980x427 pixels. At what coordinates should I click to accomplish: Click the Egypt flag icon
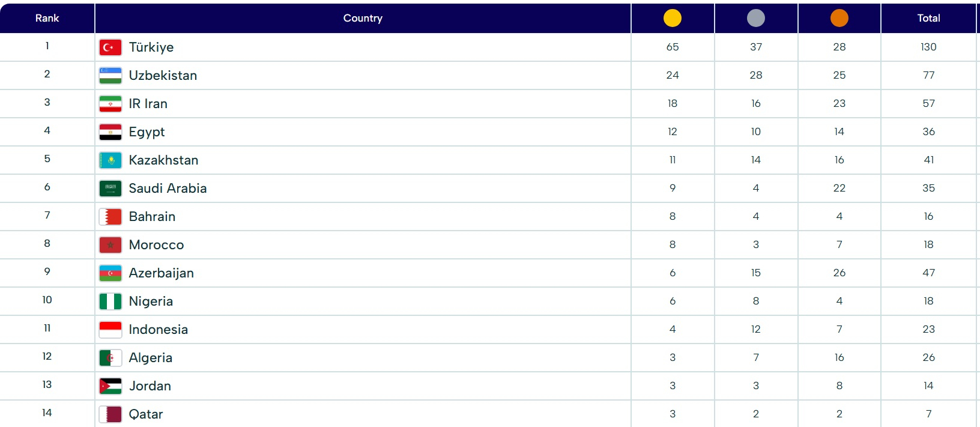coord(110,132)
